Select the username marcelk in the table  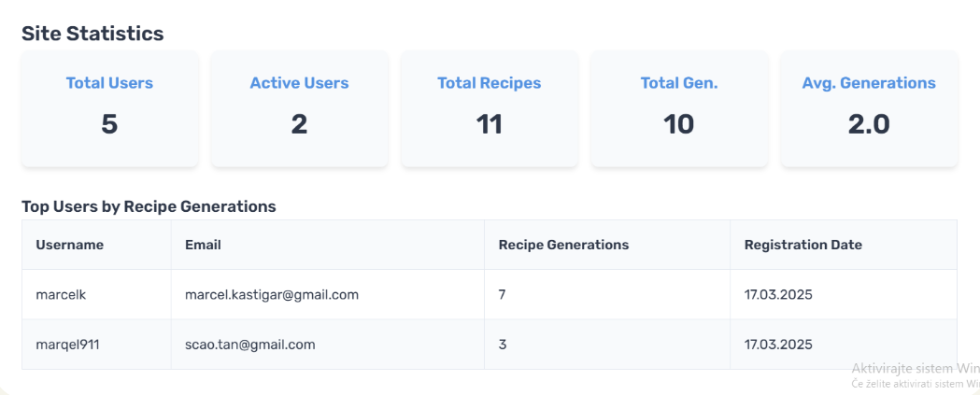coord(61,295)
